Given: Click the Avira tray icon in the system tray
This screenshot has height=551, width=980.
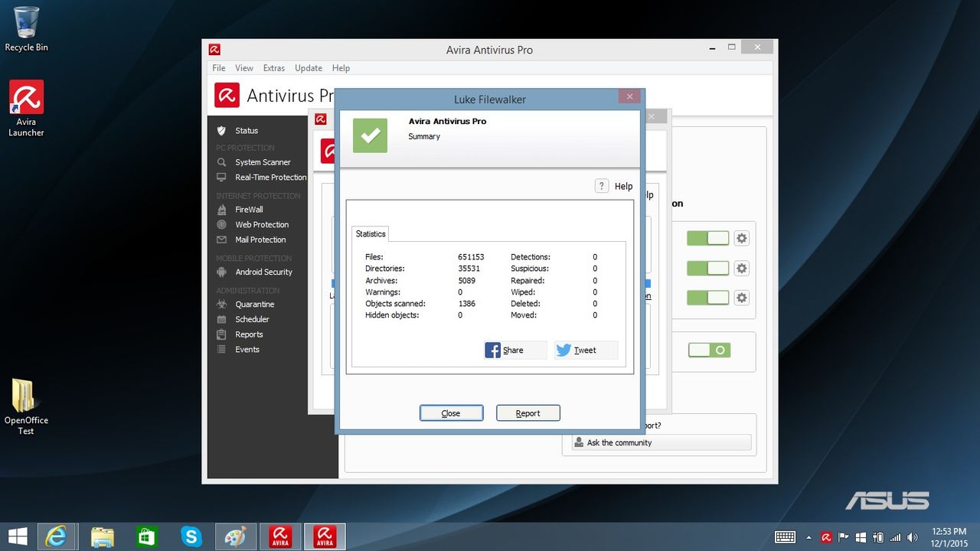Looking at the screenshot, I should pos(826,537).
